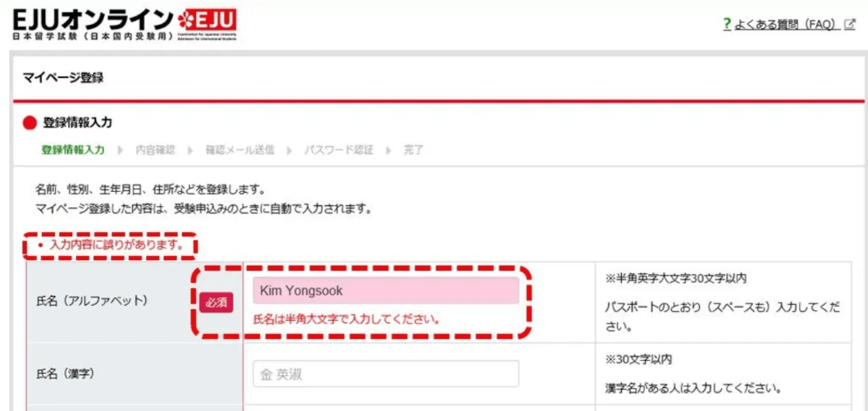This screenshot has height=411, width=868.
Task: Click the alphabet name field with Kim Yongsook
Action: pos(386,290)
